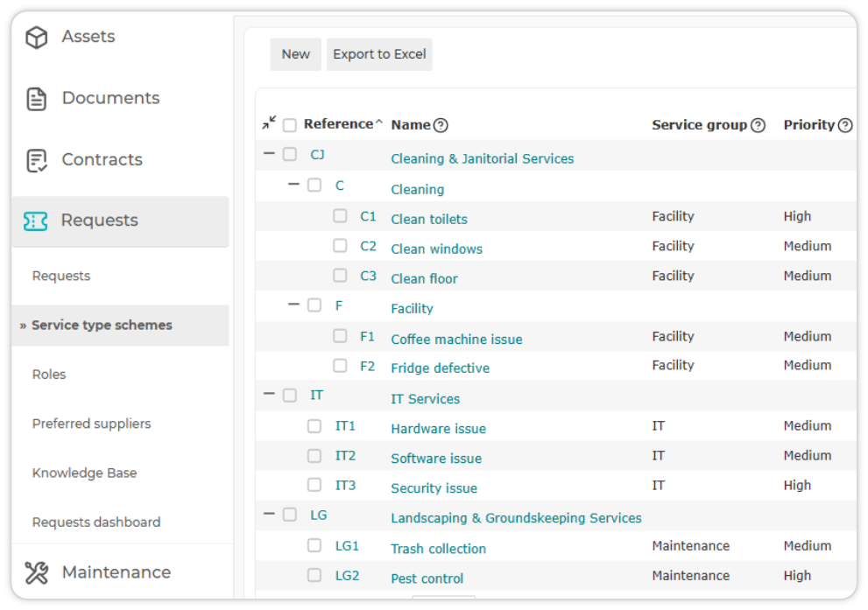Collapse the IT Services group
868x610 pixels.
269,394
